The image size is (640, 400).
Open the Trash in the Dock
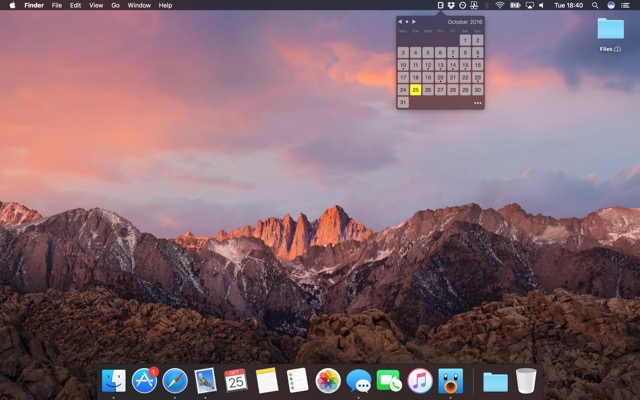coord(526,381)
